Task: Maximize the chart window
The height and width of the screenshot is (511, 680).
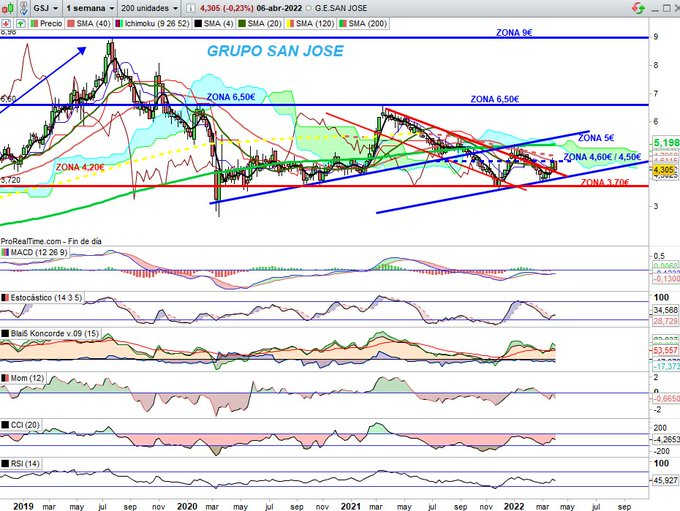Action: tap(667, 8)
